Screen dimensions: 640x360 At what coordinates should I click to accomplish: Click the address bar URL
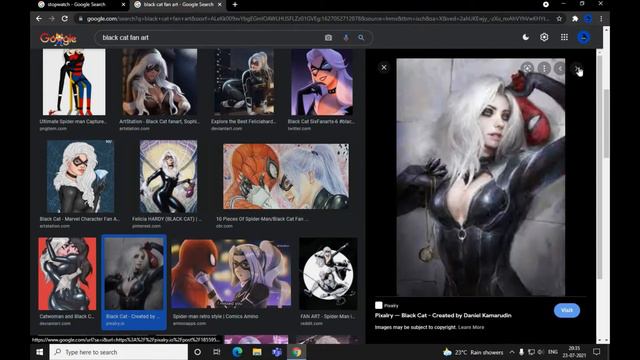coord(318,19)
